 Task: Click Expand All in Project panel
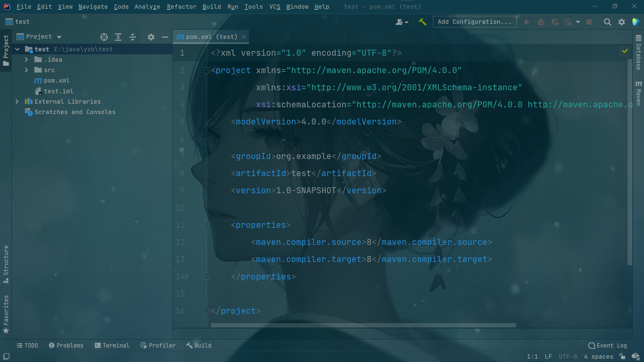coord(118,37)
